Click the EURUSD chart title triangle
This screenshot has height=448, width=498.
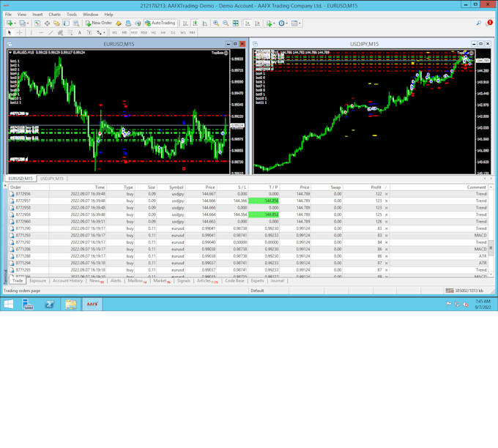(x=10, y=53)
